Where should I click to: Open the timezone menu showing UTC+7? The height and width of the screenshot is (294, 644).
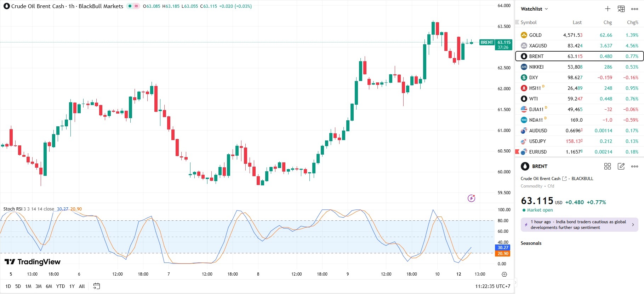click(492, 286)
